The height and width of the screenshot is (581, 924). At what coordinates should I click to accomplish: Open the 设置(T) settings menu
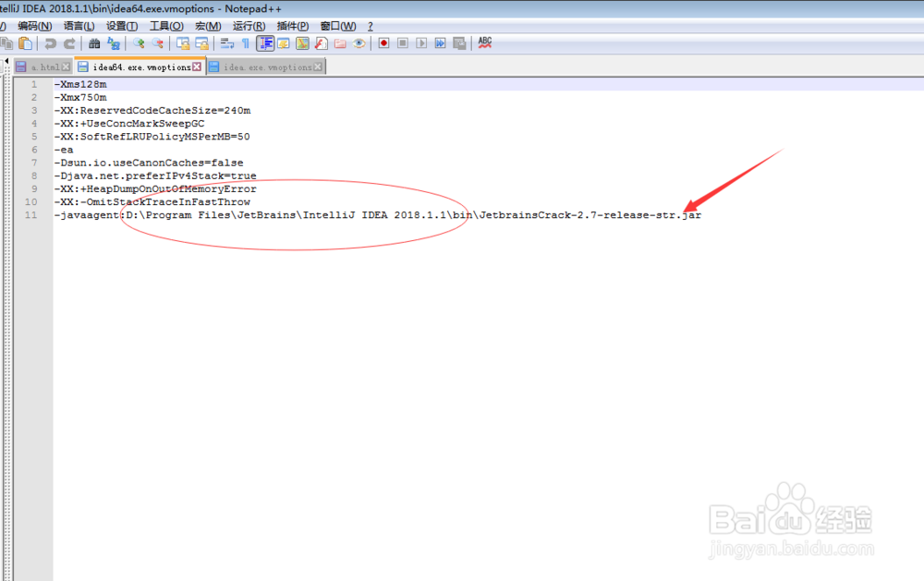tap(122, 26)
